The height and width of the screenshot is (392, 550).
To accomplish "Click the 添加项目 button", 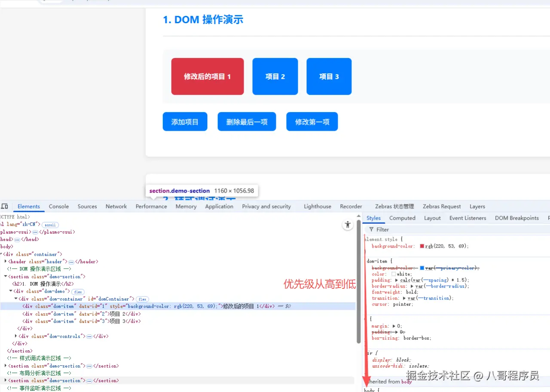I will [x=185, y=122].
